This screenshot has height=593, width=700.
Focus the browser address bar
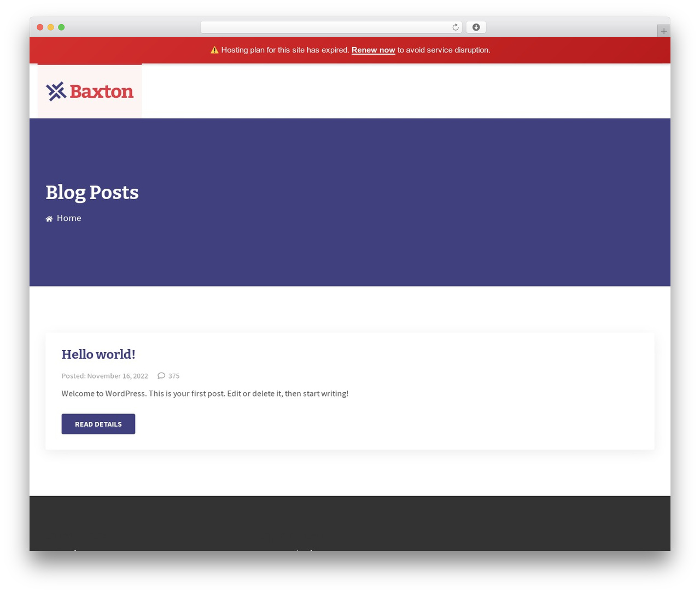click(331, 27)
